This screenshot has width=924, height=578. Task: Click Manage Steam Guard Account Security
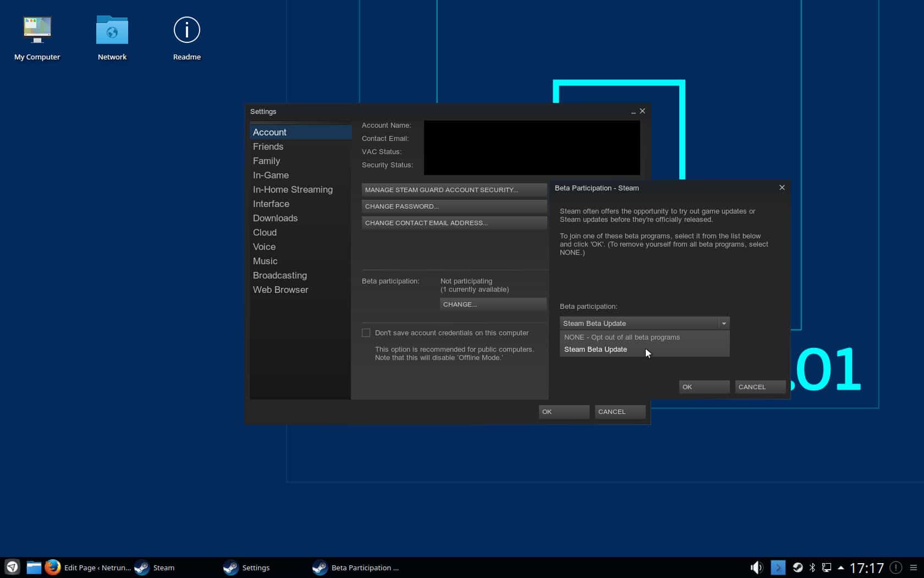(454, 190)
